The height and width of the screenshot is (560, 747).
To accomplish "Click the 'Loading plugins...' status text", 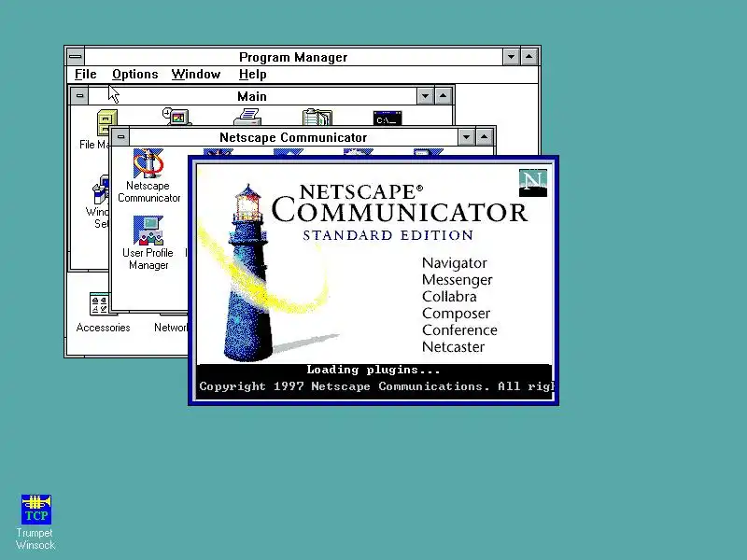I will coord(373,370).
